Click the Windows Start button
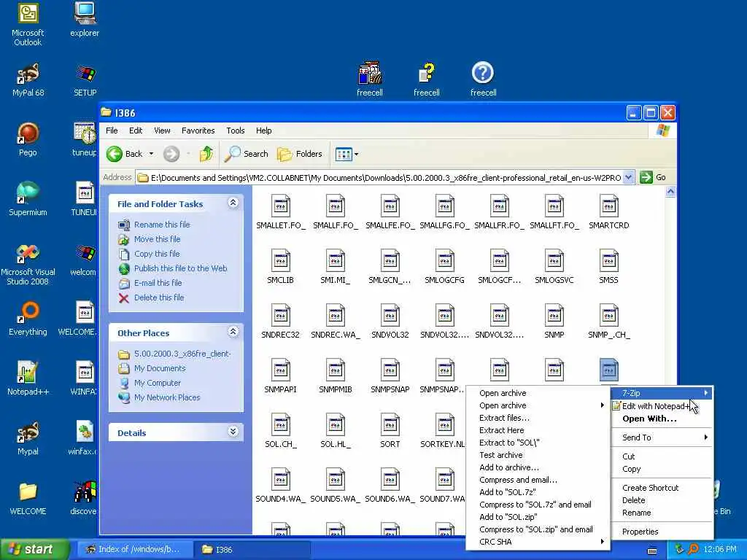 [34, 549]
